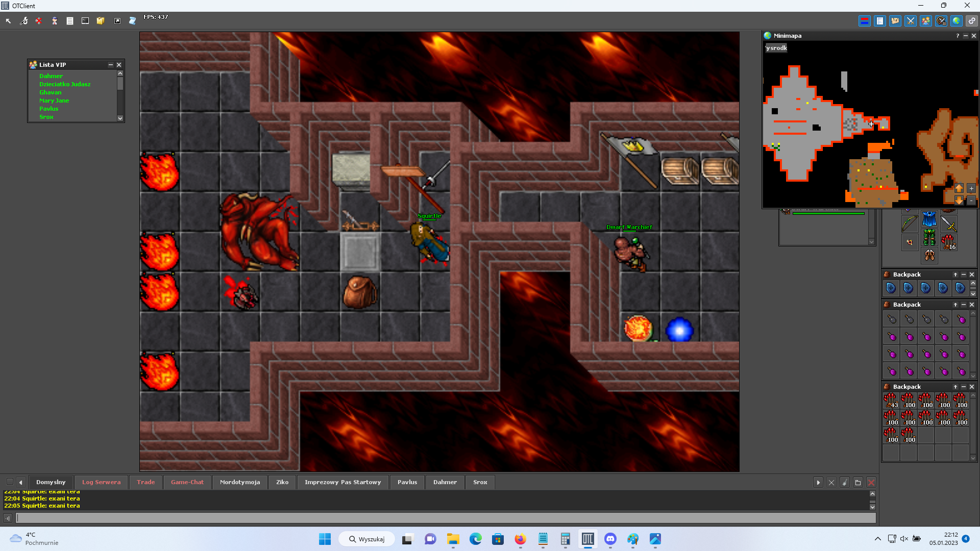
Task: Go to parent container of third Backpack
Action: click(955, 387)
